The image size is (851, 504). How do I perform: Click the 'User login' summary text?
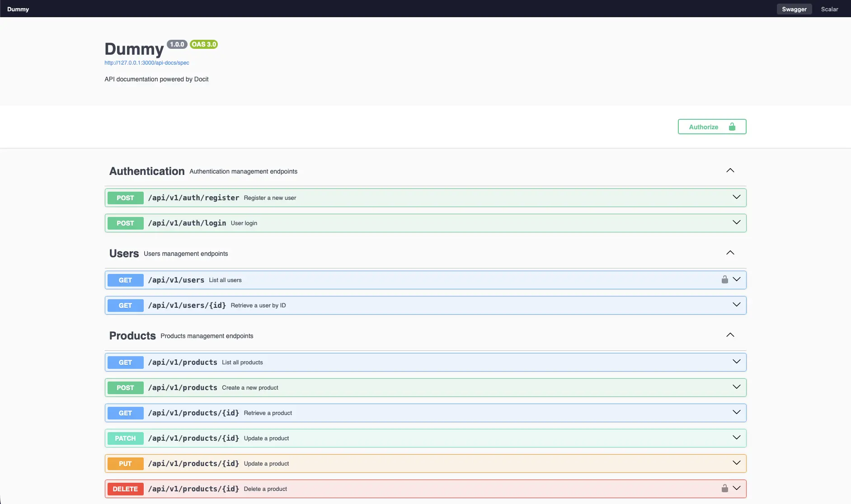coord(244,223)
